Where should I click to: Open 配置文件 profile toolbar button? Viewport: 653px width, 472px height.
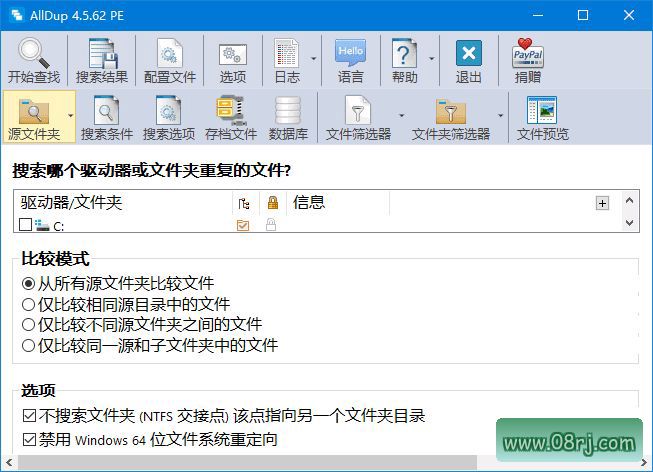click(169, 61)
